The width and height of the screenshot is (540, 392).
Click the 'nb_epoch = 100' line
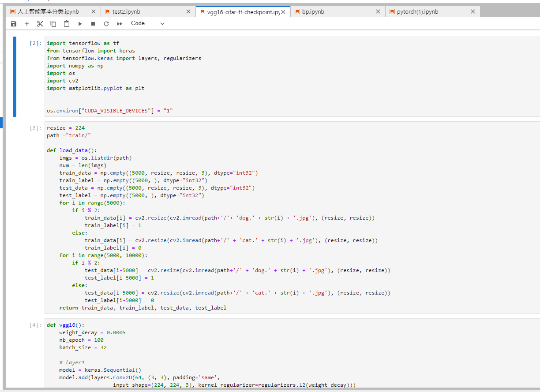pyautogui.click(x=82, y=340)
